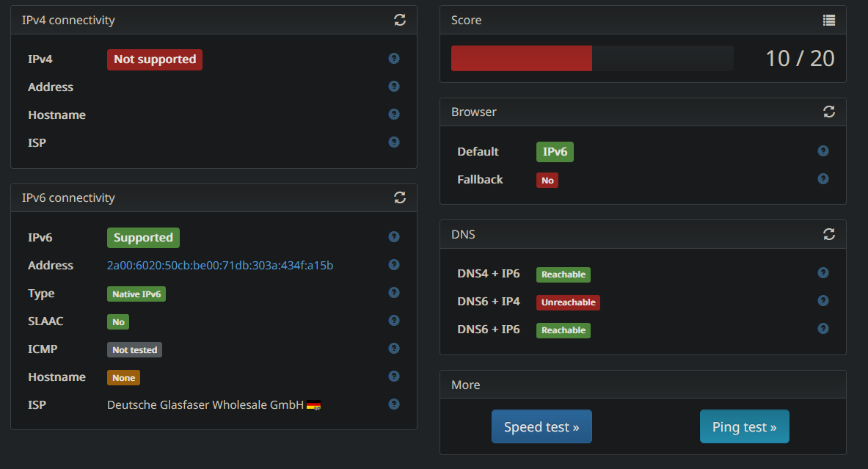
Task: Click the Fallback No badge
Action: pyautogui.click(x=547, y=181)
